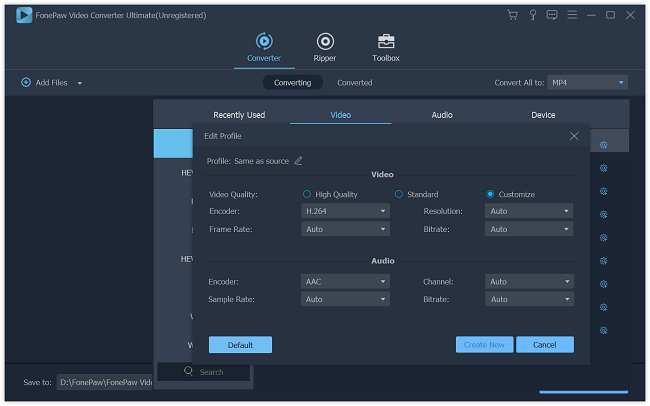Screen dimensions: 650x406
Task: Open the Toolbox tab
Action: [x=386, y=47]
